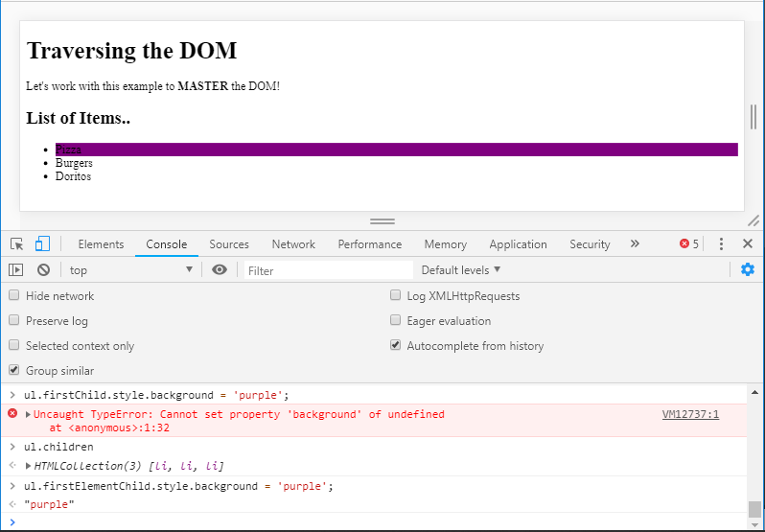Open the Network tab
Screen dimensions: 765x532
point(293,244)
